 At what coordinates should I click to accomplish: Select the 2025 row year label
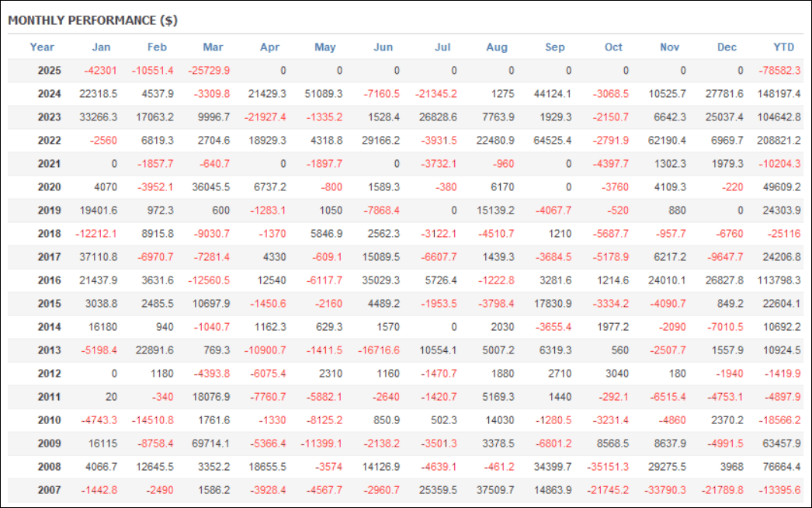point(49,71)
